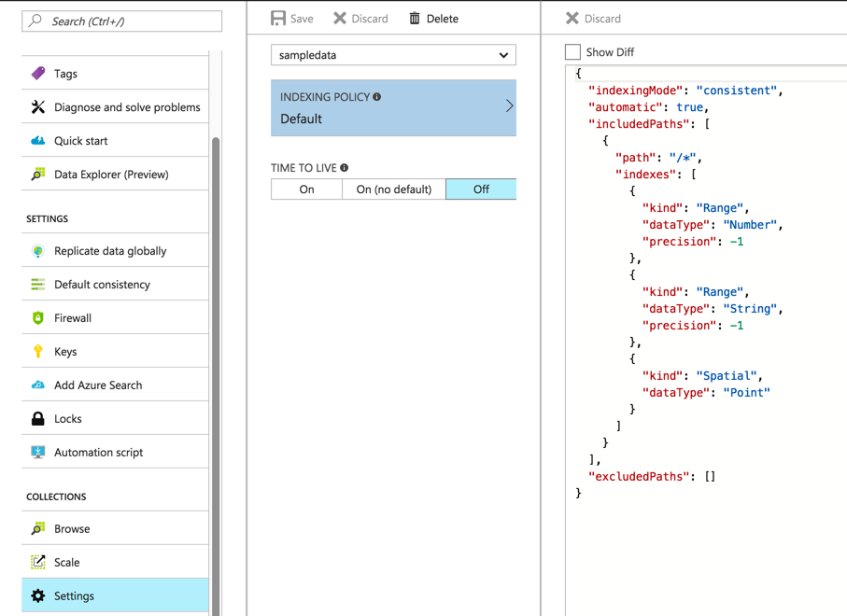Click the "indexes" key in the JSON
This screenshot has height=616, width=847.
tap(645, 174)
